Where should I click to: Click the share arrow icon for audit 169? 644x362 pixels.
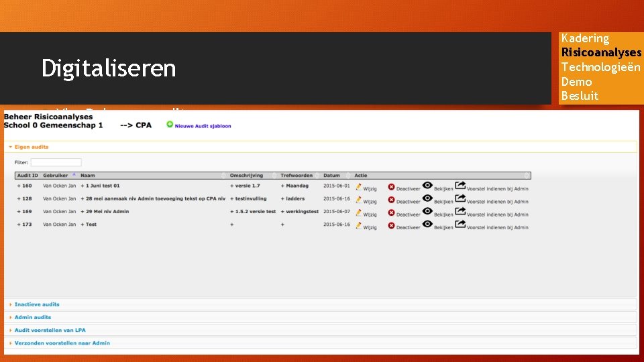(x=460, y=211)
